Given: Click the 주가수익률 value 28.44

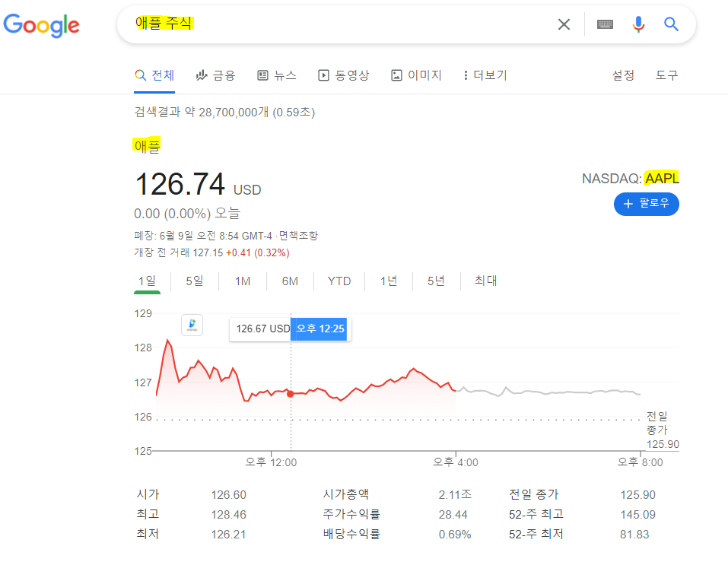Looking at the screenshot, I should pos(453,515).
